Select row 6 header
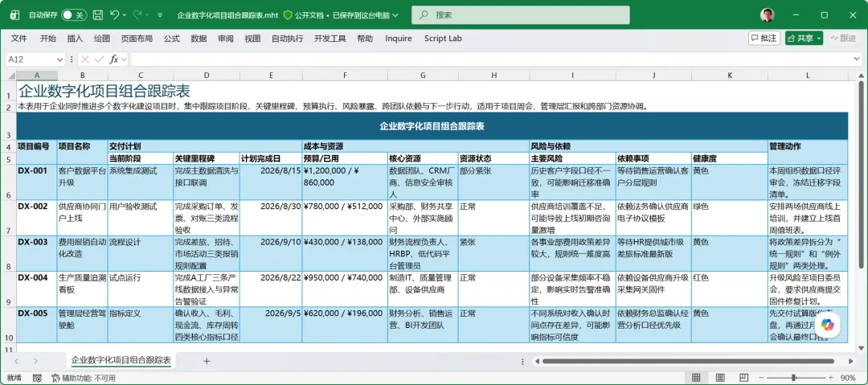The height and width of the screenshot is (385, 868). click(x=8, y=182)
